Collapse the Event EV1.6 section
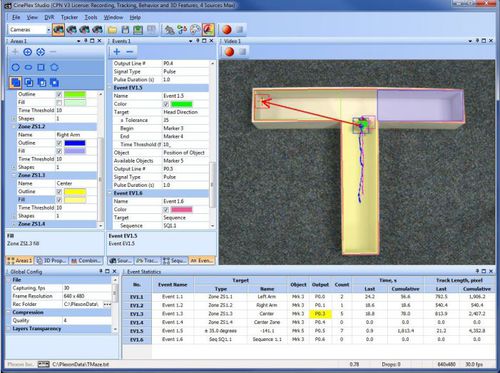500x373 pixels. pyautogui.click(x=110, y=193)
